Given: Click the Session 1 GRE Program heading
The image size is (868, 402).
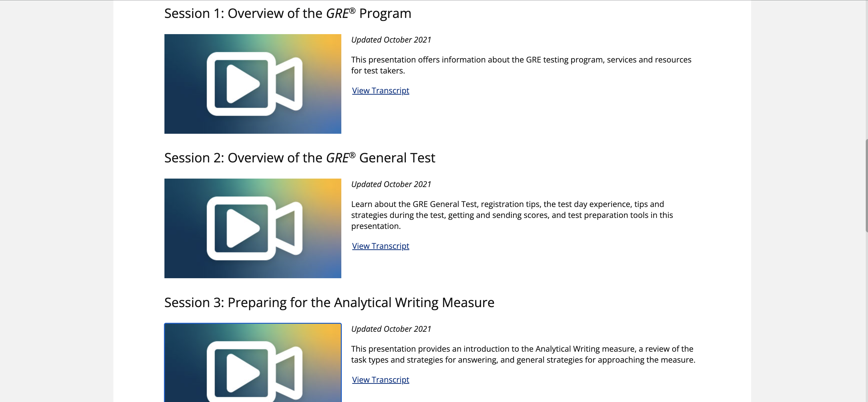Looking at the screenshot, I should 288,13.
